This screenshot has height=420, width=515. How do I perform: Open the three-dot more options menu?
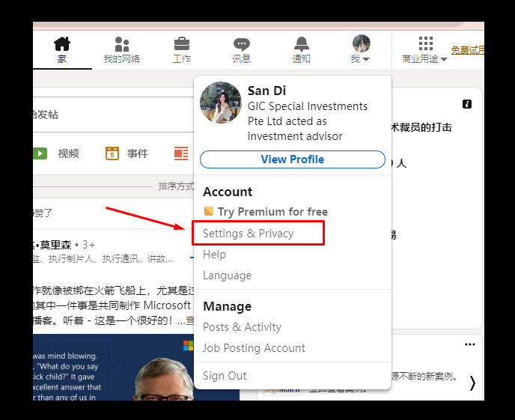click(469, 344)
